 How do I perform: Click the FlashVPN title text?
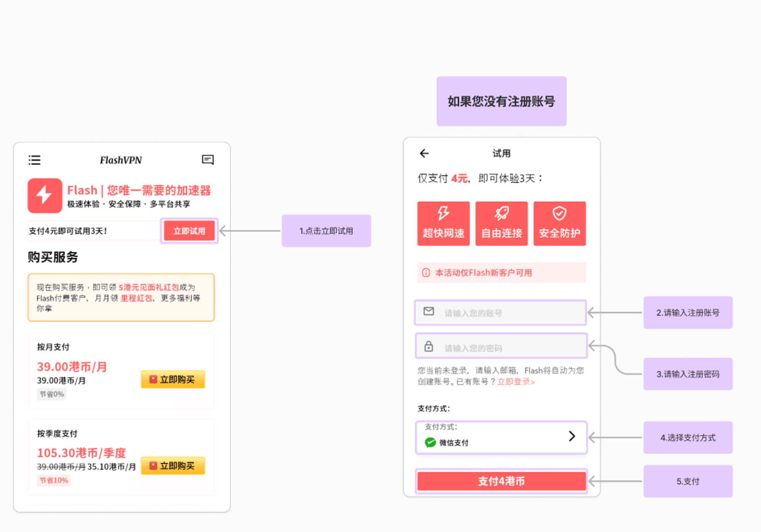(x=121, y=160)
